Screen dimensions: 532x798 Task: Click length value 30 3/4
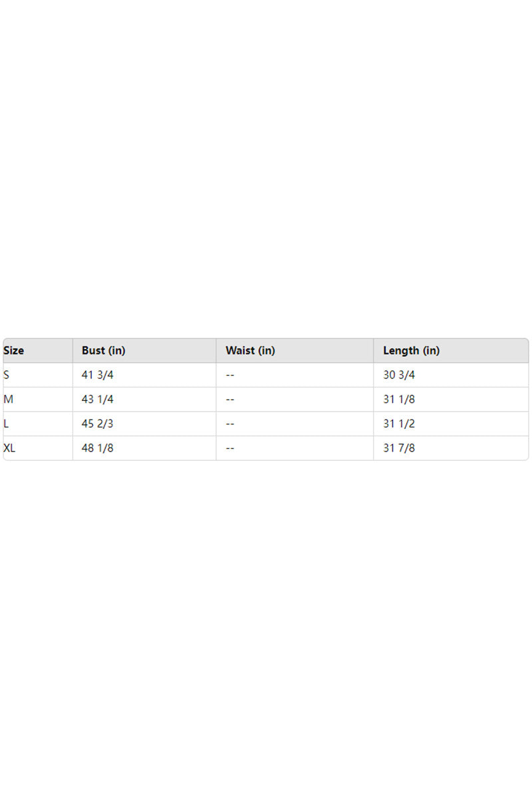[x=399, y=375]
